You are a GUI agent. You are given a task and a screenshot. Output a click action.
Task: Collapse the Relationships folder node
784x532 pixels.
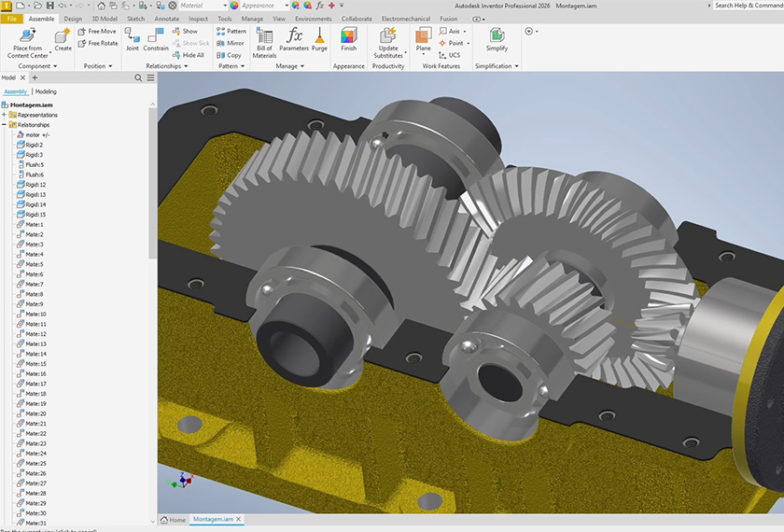5,124
